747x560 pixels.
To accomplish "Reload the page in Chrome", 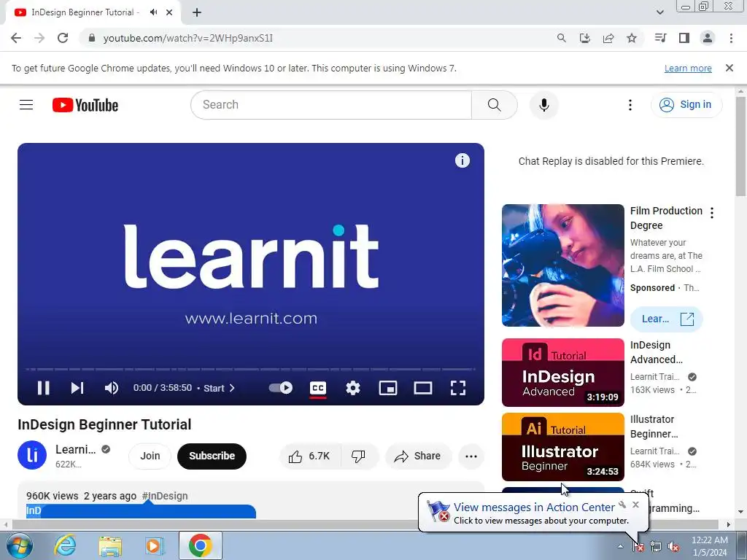I will click(63, 38).
